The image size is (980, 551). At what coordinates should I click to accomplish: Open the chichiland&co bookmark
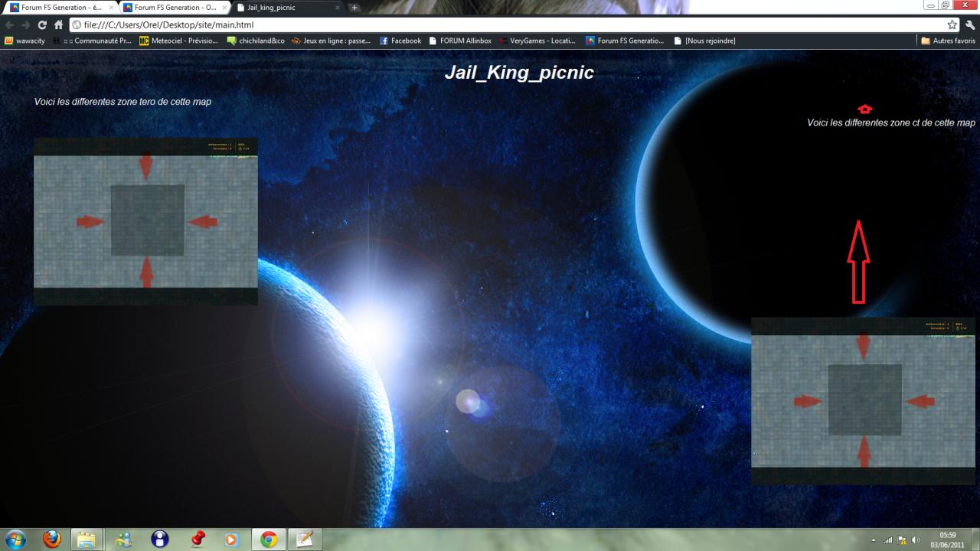[256, 41]
